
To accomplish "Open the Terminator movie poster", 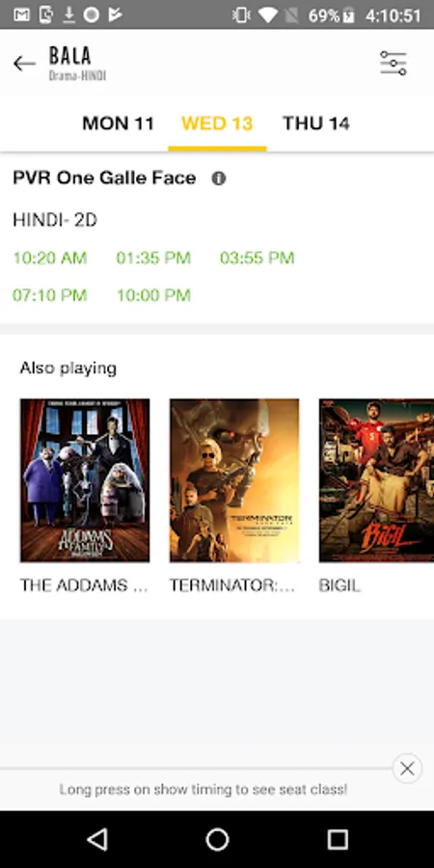I will point(234,480).
